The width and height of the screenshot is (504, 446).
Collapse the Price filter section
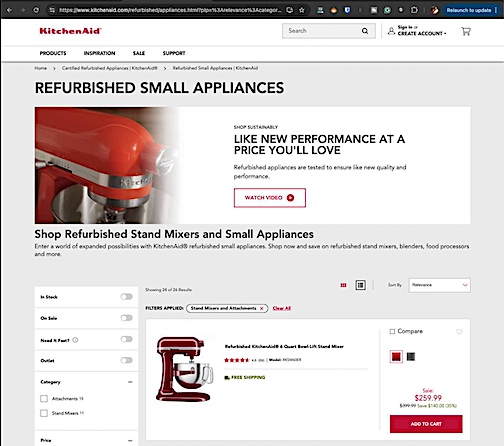click(130, 441)
